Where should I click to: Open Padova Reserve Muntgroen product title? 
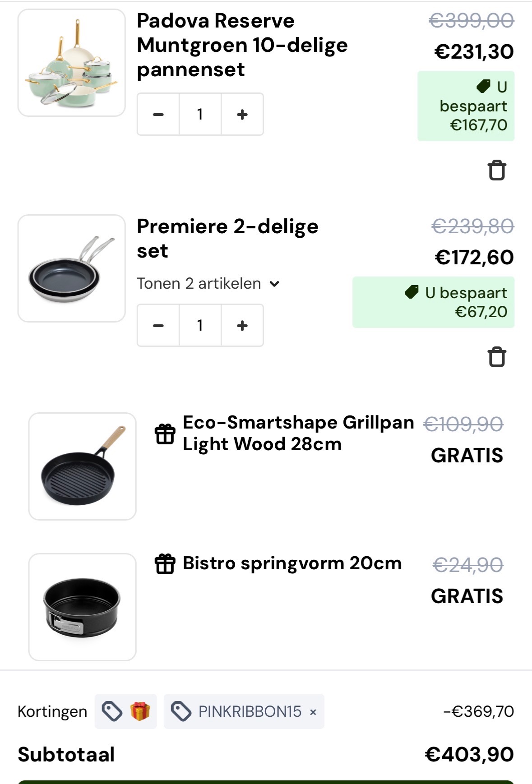[x=242, y=45]
